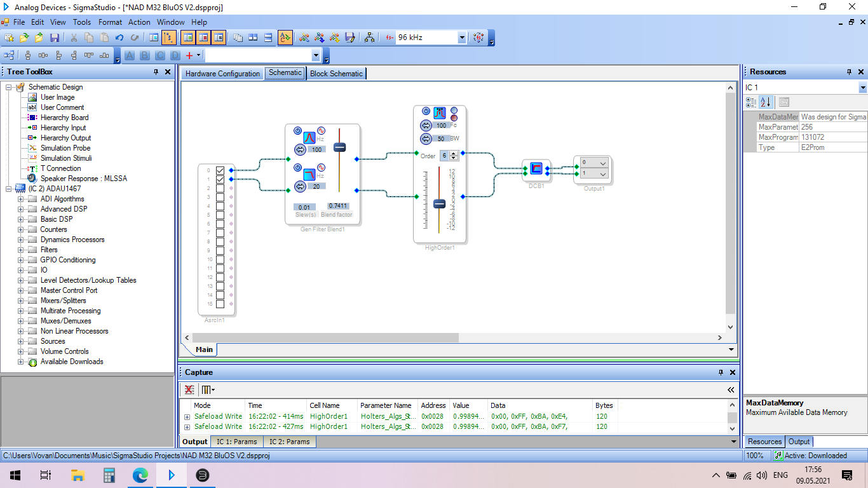
Task: Uncheck AsrcIn1 channel 1 checkbox
Action: [x=220, y=179]
